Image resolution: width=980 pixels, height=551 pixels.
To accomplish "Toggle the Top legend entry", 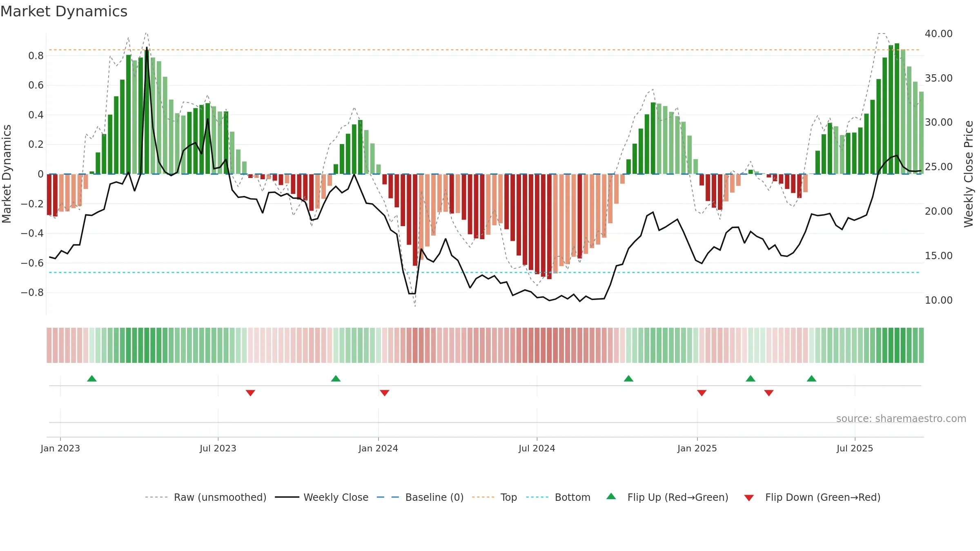I will pos(494,497).
